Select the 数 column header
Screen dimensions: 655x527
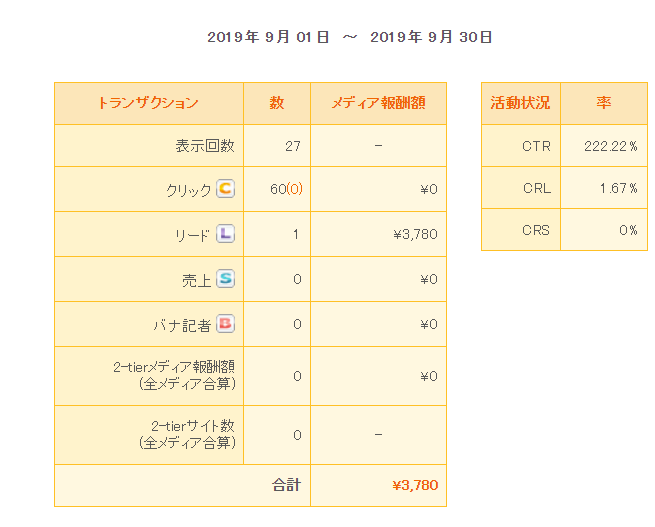pyautogui.click(x=277, y=103)
